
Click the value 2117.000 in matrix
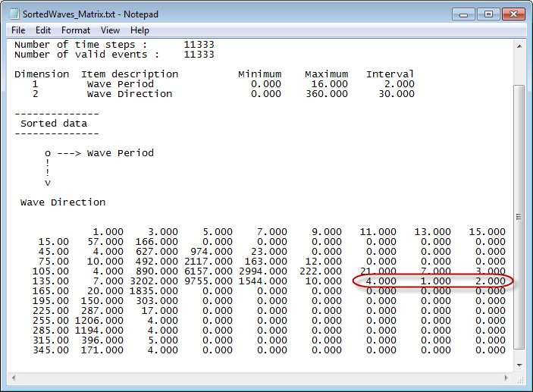[208, 262]
